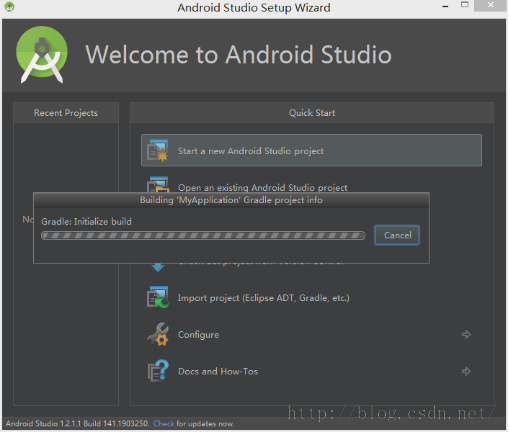Click the 'Gradle: Initialize build' status text
This screenshot has width=509, height=433.
[x=86, y=222]
